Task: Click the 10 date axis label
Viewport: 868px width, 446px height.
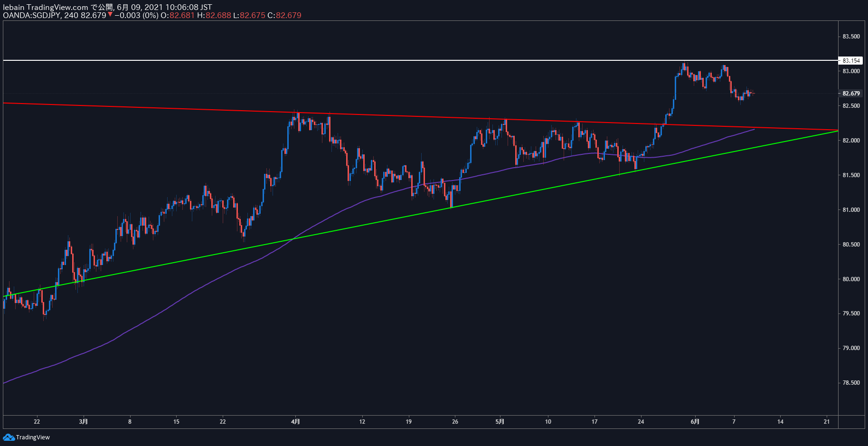Action: pos(548,422)
